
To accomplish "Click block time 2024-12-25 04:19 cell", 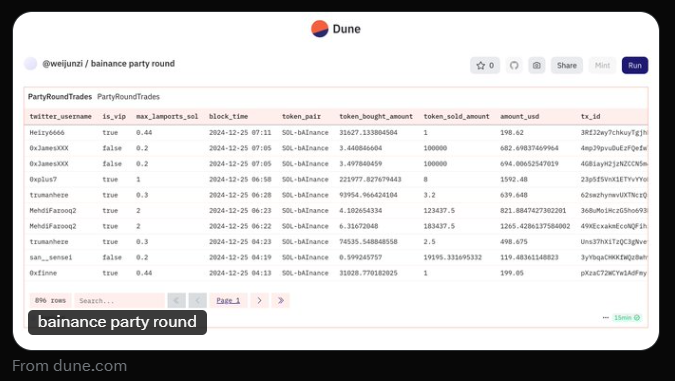I will pos(240,257).
